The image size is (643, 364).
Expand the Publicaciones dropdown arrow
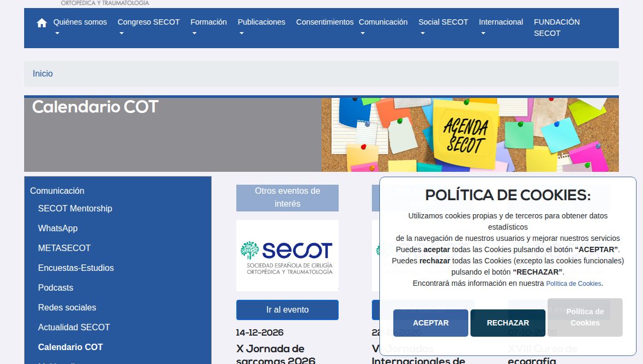pyautogui.click(x=242, y=34)
